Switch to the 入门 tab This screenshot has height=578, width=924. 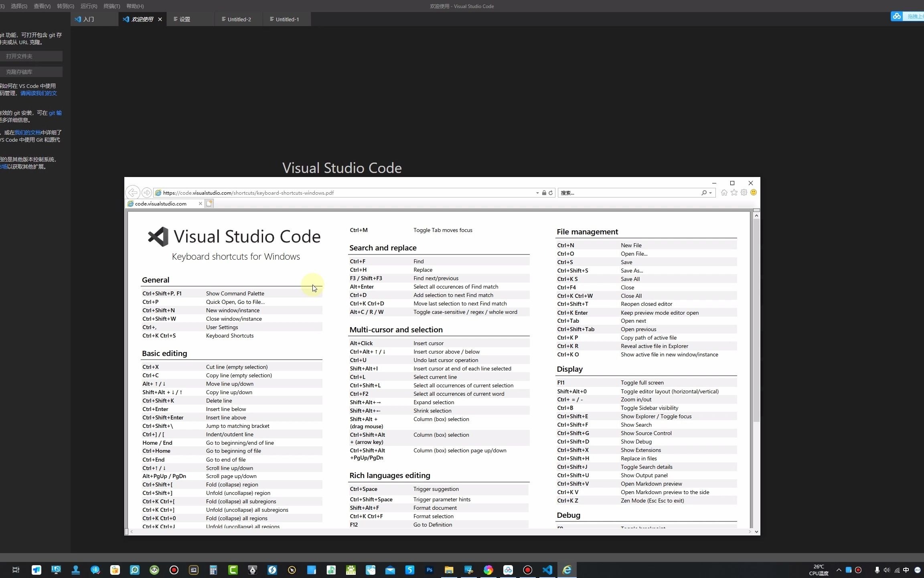click(x=95, y=19)
